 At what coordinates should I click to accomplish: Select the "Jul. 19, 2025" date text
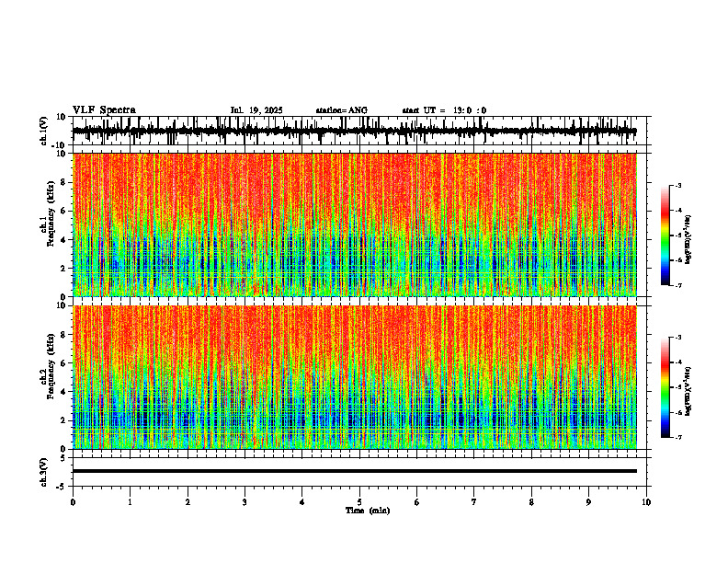256,110
